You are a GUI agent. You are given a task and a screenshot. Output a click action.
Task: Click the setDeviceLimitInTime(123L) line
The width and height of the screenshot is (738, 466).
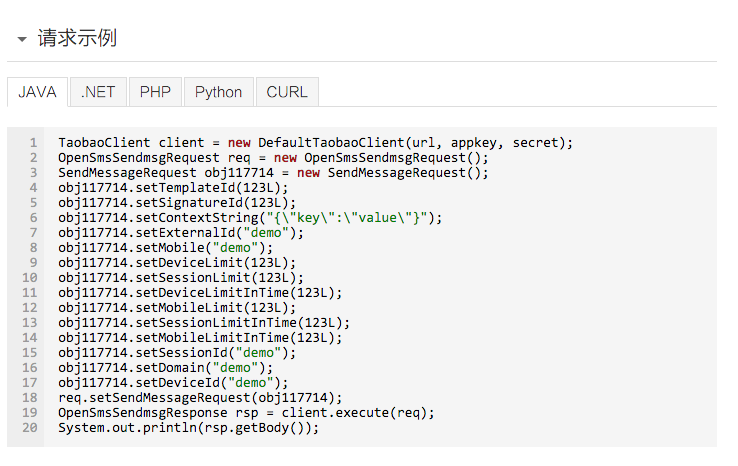pos(200,293)
